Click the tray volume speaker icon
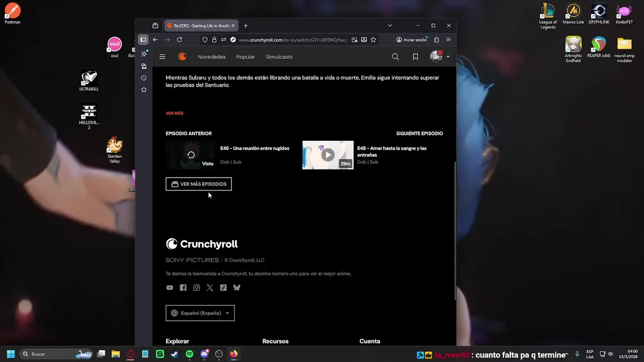 [x=610, y=354]
